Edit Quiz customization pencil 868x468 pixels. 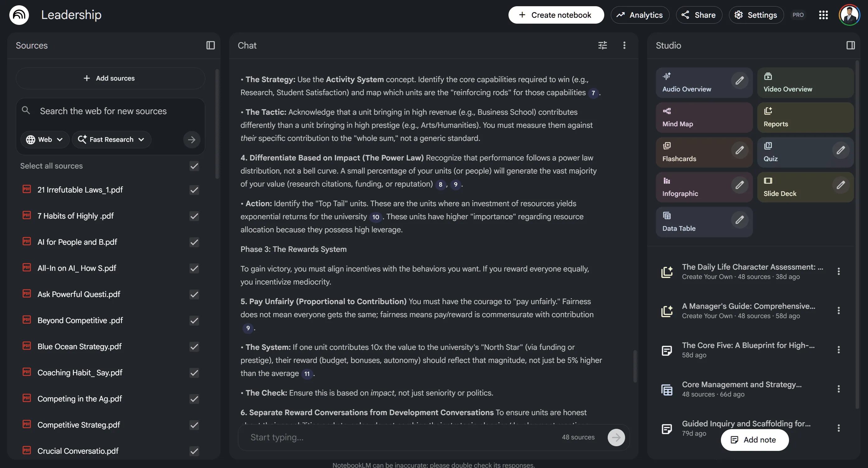coord(841,150)
